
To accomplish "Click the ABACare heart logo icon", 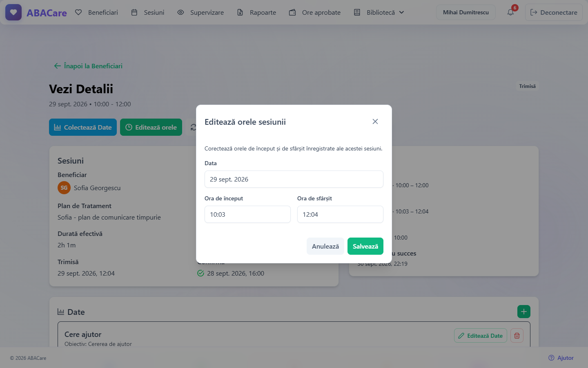I will [x=13, y=12].
